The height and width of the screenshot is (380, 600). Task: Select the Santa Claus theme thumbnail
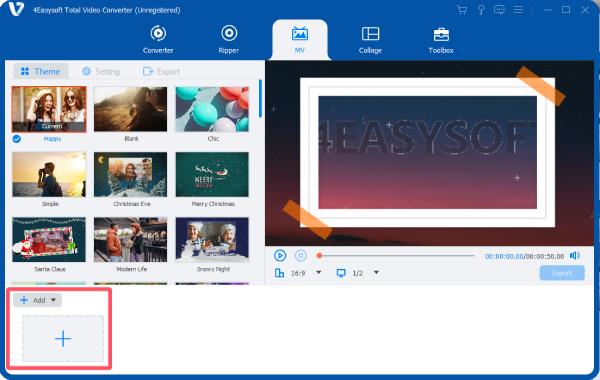coord(49,240)
